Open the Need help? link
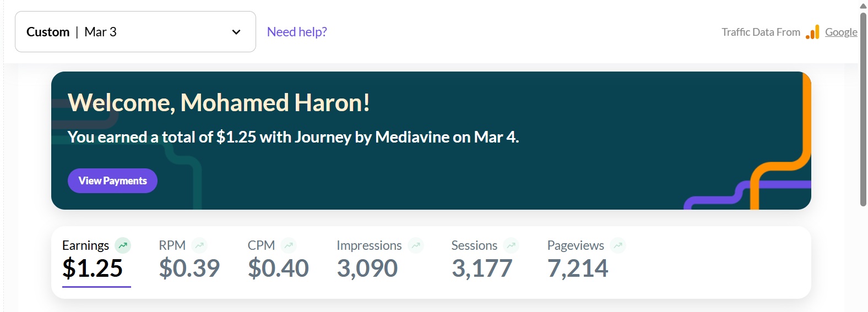 point(297,32)
